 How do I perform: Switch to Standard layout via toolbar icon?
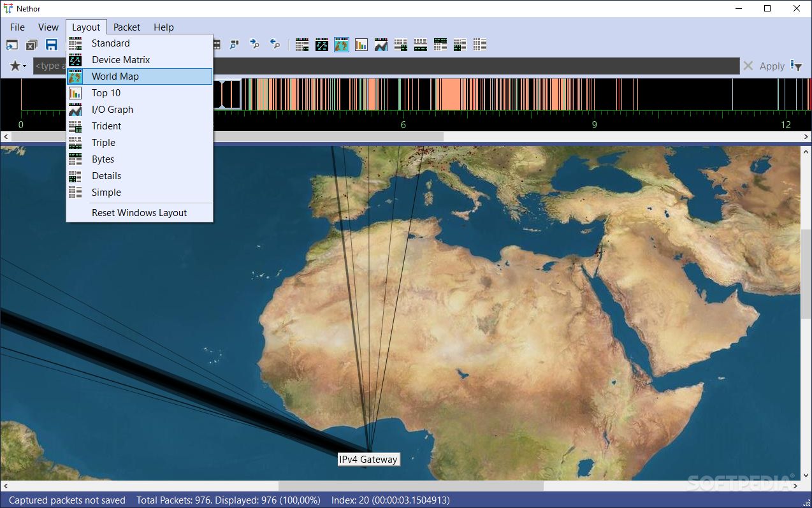click(x=302, y=45)
